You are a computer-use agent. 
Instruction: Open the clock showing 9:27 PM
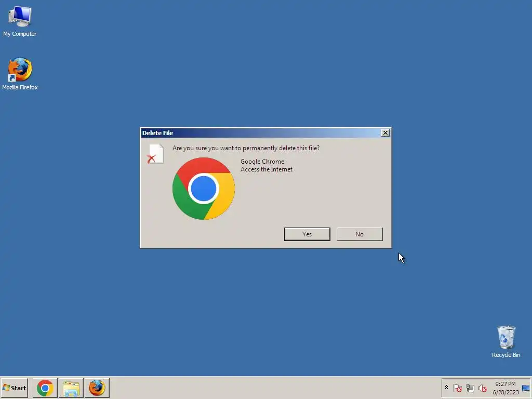click(506, 388)
